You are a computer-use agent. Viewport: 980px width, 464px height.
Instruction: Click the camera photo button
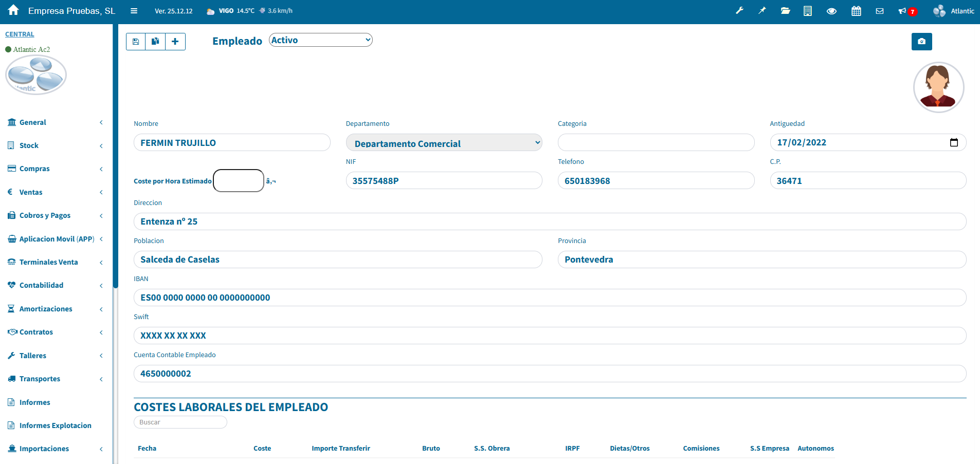click(x=921, y=42)
